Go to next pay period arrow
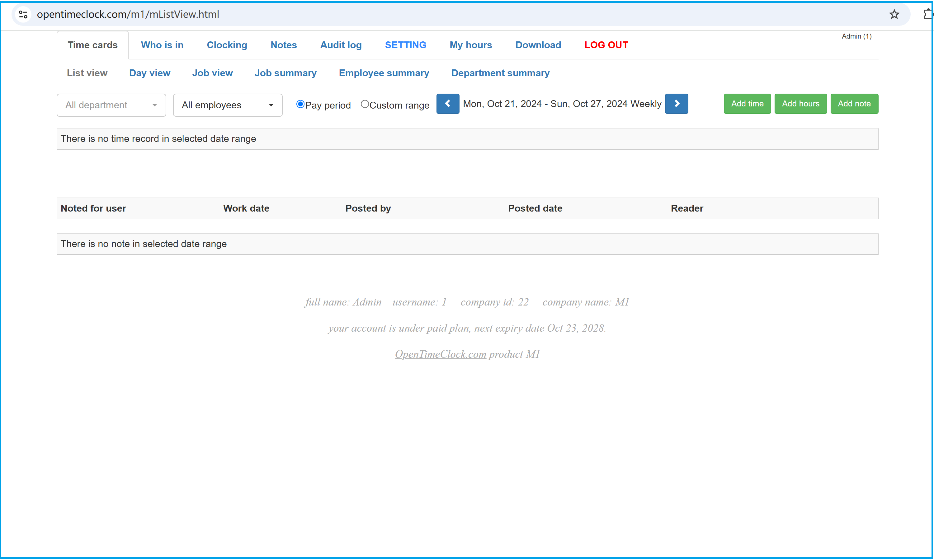 pyautogui.click(x=677, y=104)
